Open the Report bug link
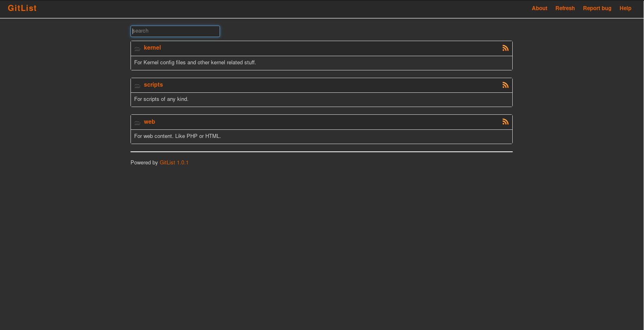The width and height of the screenshot is (644, 330). pos(597,8)
